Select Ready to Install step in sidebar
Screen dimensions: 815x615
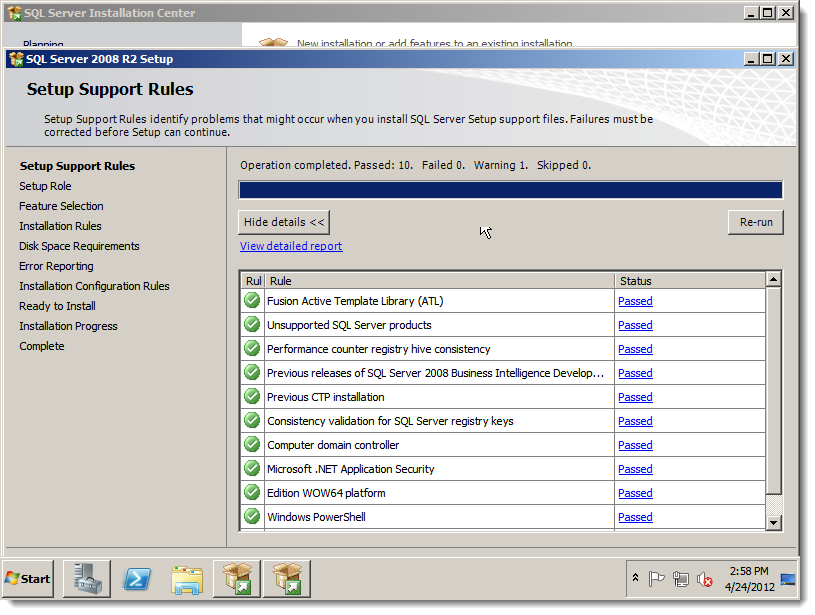[57, 306]
